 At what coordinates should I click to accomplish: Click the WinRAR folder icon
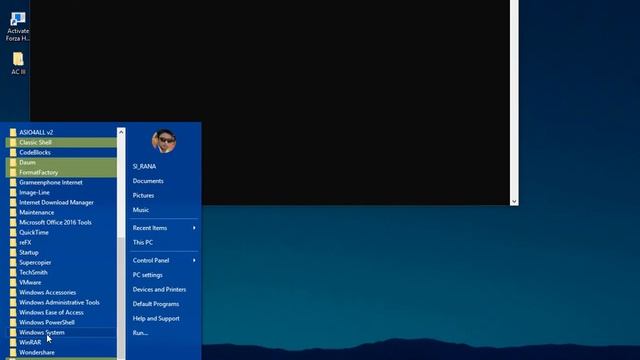(13, 342)
